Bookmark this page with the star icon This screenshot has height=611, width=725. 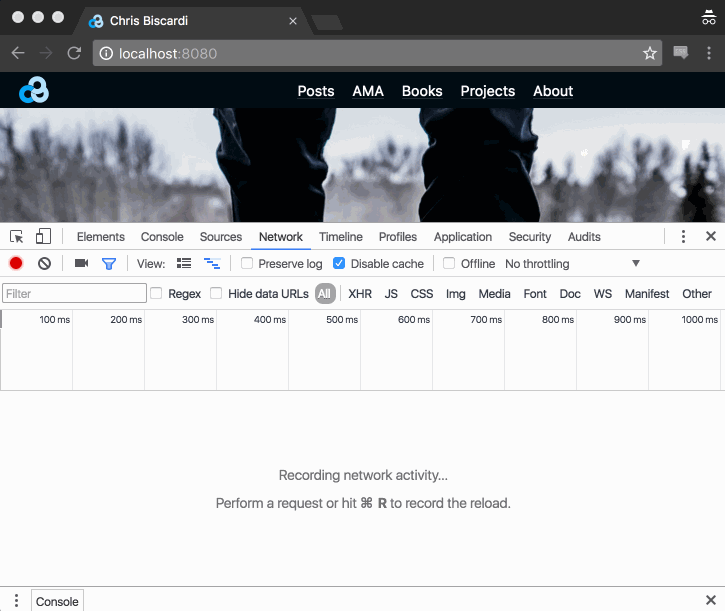tap(650, 53)
